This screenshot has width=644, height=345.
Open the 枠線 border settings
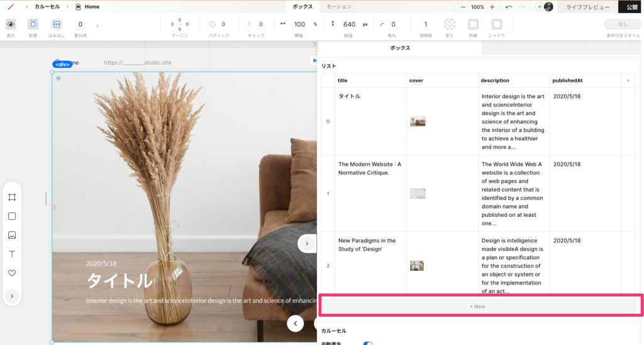coord(473,25)
